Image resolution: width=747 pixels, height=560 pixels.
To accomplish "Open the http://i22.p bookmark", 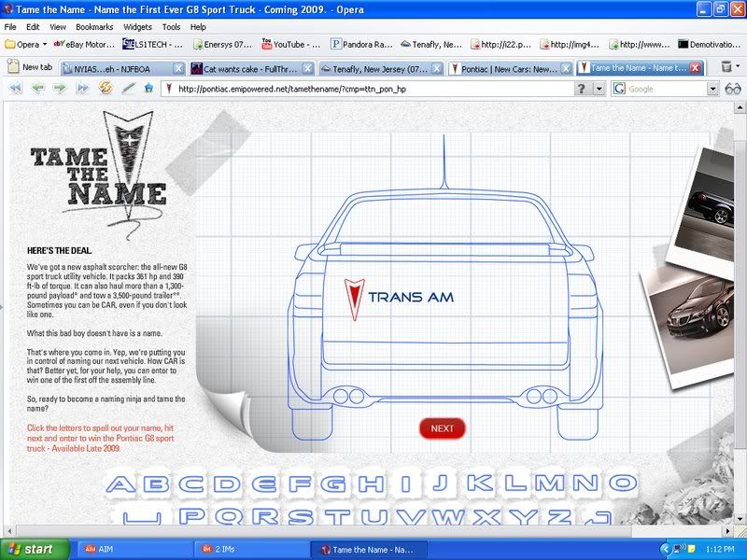I will (x=500, y=44).
